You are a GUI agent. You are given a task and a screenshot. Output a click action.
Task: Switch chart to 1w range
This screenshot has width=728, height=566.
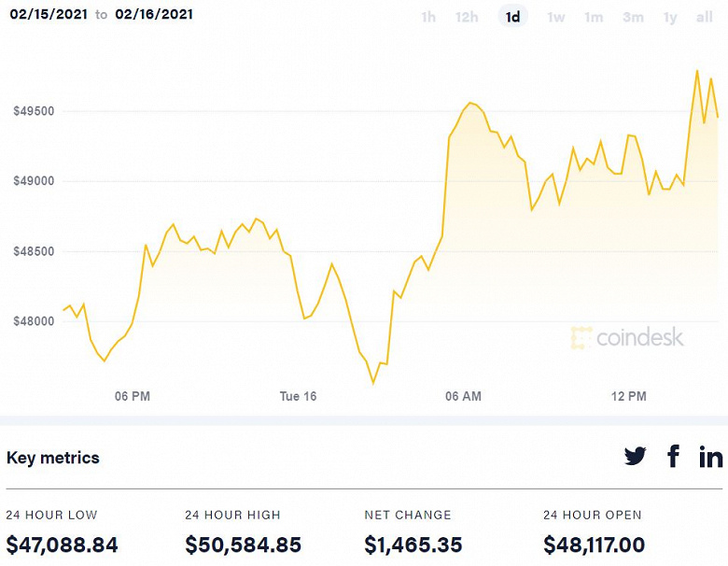pyautogui.click(x=556, y=17)
